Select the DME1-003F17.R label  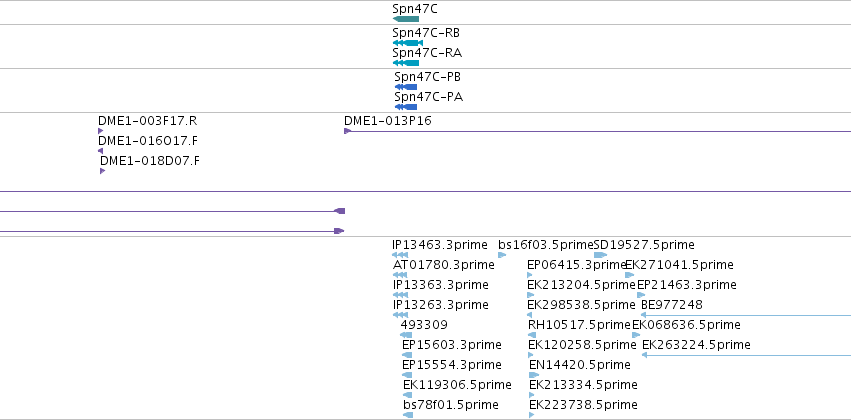click(x=148, y=120)
